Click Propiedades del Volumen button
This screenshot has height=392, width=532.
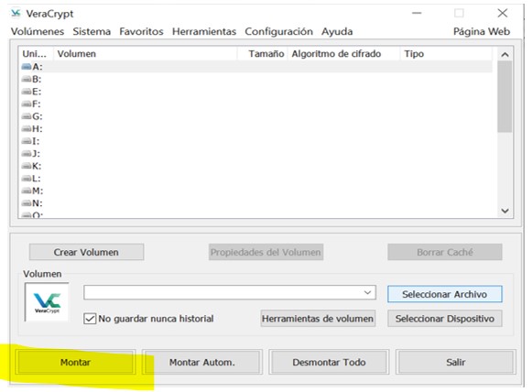coord(266,252)
